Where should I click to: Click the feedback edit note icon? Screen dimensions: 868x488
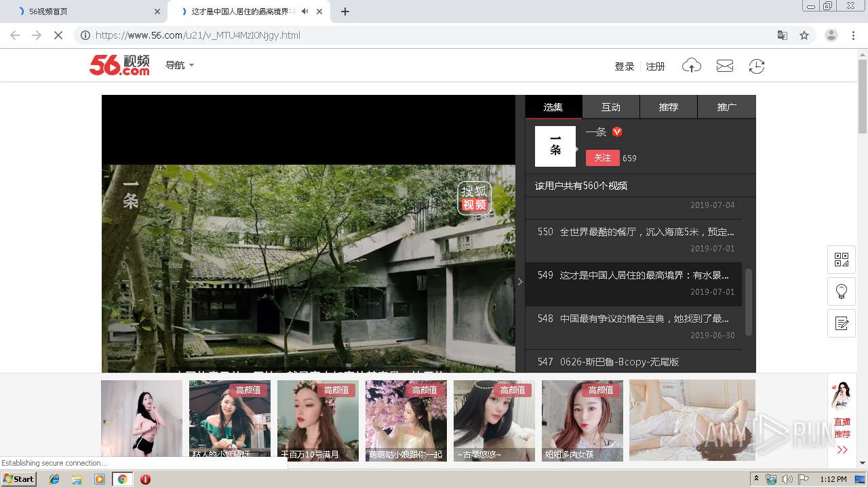pos(842,323)
